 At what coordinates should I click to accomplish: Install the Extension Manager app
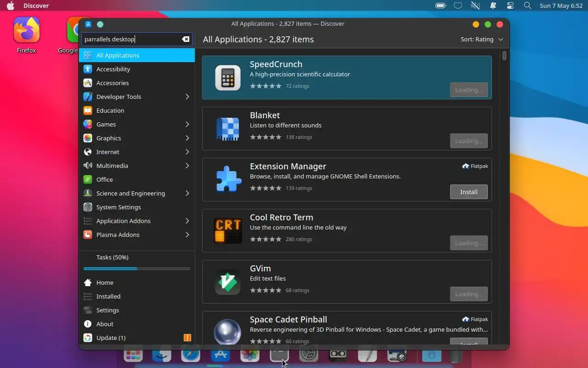[x=469, y=192]
